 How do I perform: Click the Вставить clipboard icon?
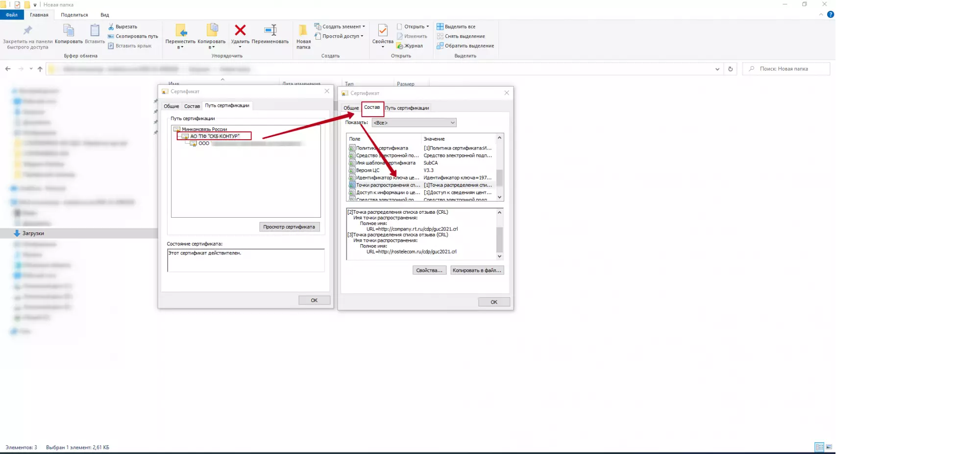click(x=95, y=30)
